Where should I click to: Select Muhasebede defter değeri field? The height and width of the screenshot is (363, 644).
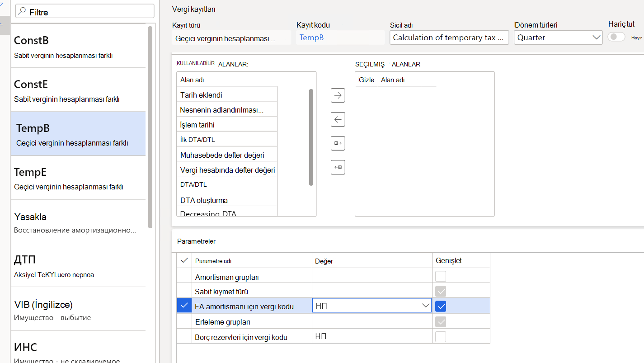point(227,155)
